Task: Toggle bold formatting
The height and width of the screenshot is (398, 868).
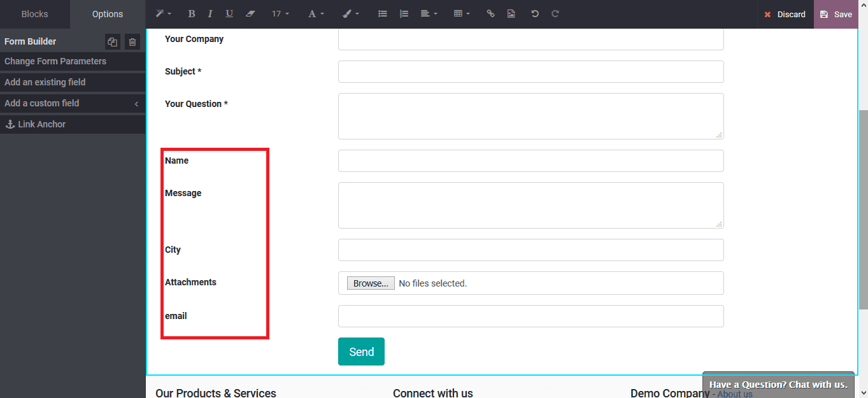Action: tap(192, 14)
